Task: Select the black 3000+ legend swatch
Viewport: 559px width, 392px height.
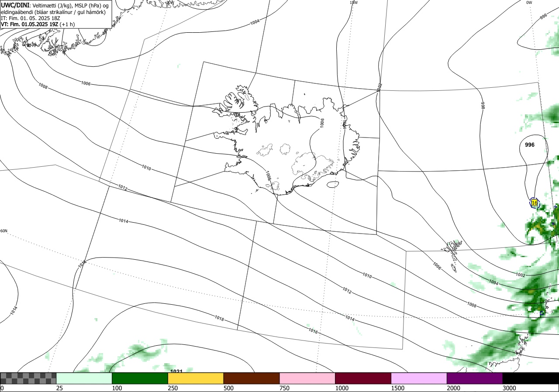Action: (x=531, y=378)
